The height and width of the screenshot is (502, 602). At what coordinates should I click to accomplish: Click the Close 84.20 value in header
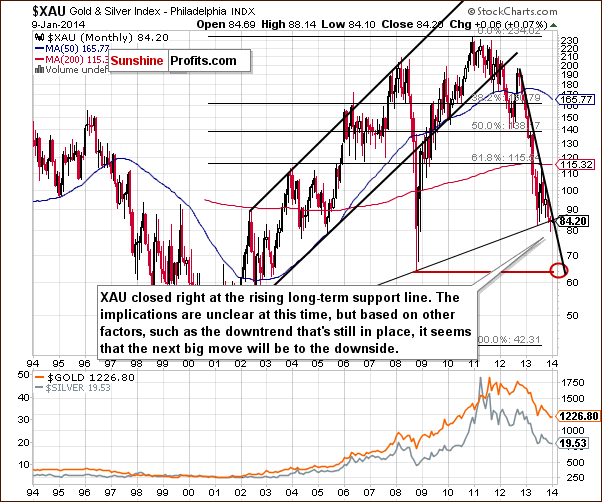coord(412,25)
